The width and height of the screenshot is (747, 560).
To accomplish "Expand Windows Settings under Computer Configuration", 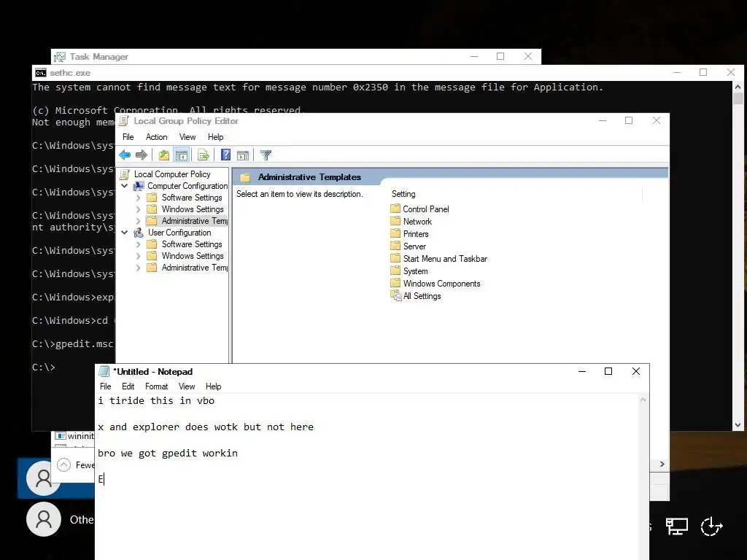I will click(138, 209).
